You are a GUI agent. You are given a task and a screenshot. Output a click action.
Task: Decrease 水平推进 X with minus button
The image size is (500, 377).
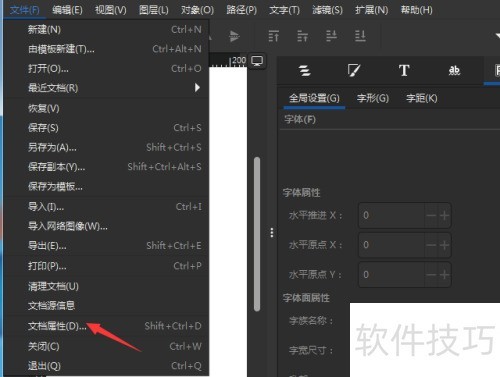pyautogui.click(x=431, y=215)
